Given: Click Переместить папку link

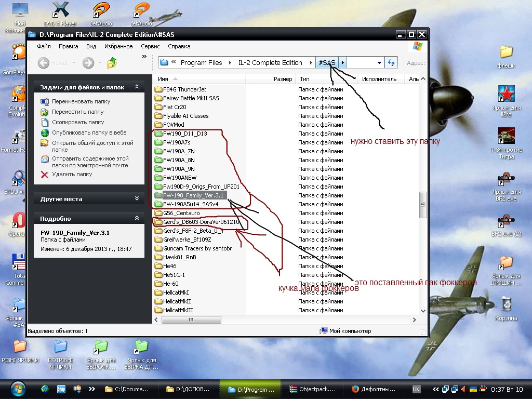Looking at the screenshot, I should coord(78,112).
